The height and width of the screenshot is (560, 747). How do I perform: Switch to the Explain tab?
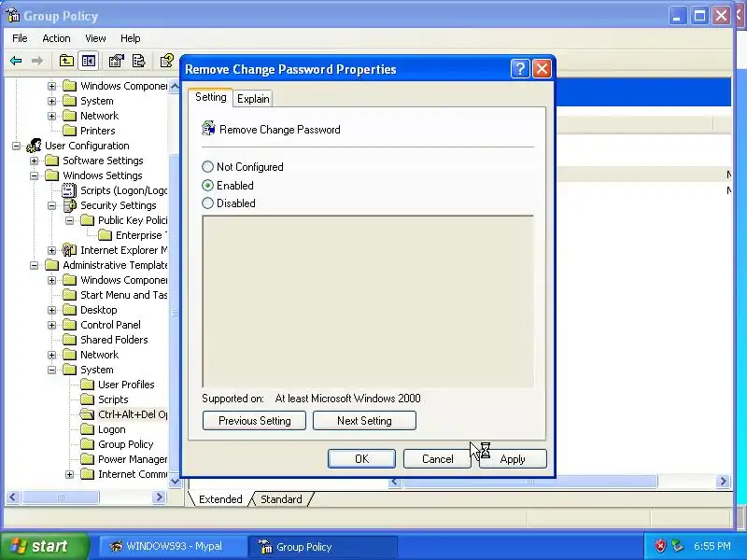tap(253, 99)
